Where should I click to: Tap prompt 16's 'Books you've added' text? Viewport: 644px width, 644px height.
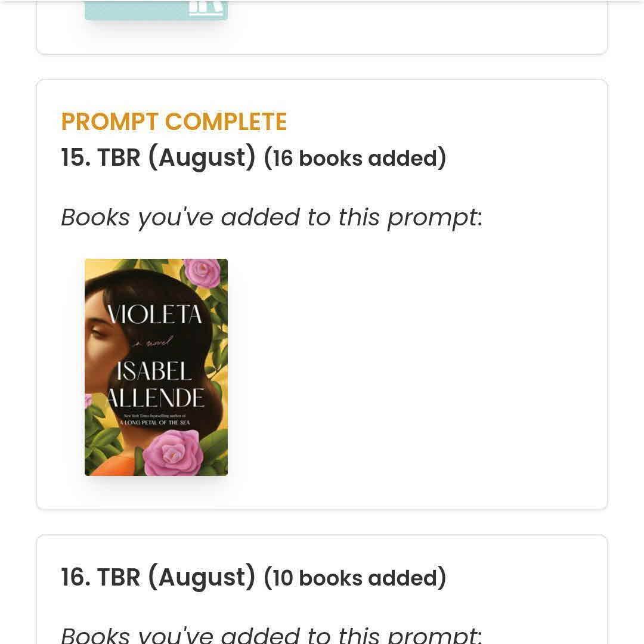tap(271, 634)
